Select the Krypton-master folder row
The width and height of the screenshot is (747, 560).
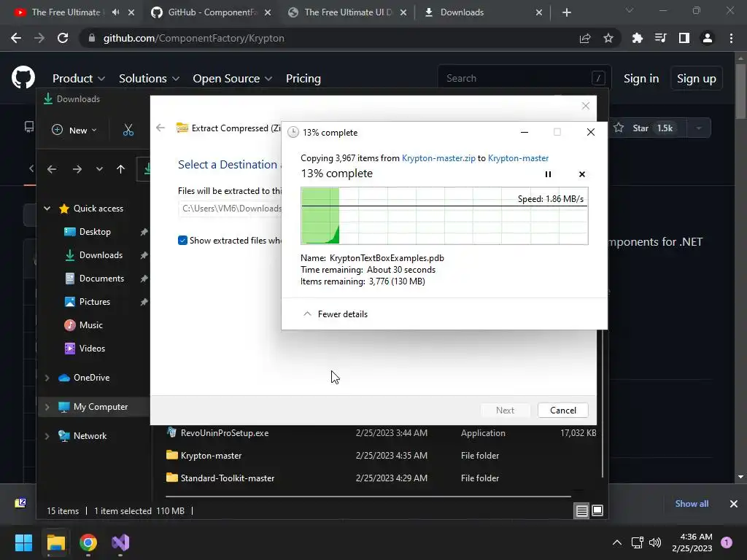[381, 456]
